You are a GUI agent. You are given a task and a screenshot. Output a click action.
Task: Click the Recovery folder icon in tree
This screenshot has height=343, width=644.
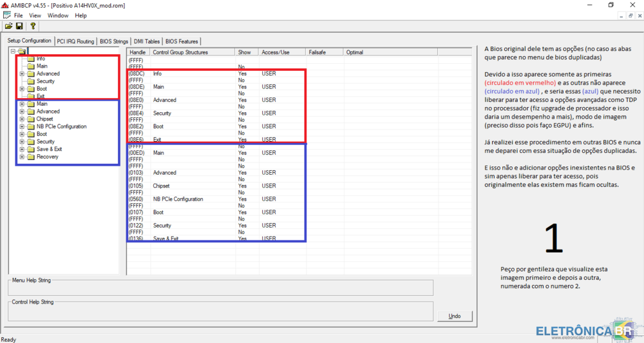click(x=30, y=157)
